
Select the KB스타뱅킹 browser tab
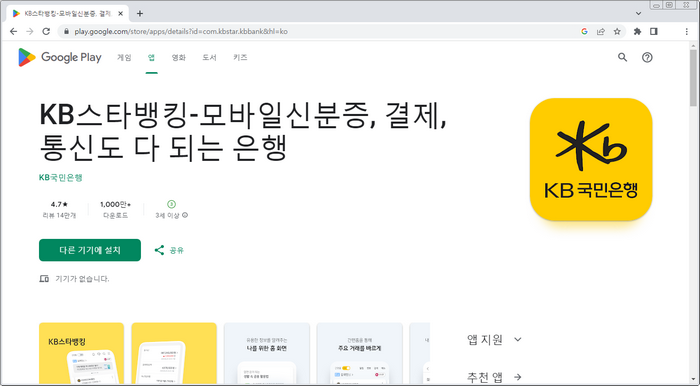pyautogui.click(x=67, y=13)
